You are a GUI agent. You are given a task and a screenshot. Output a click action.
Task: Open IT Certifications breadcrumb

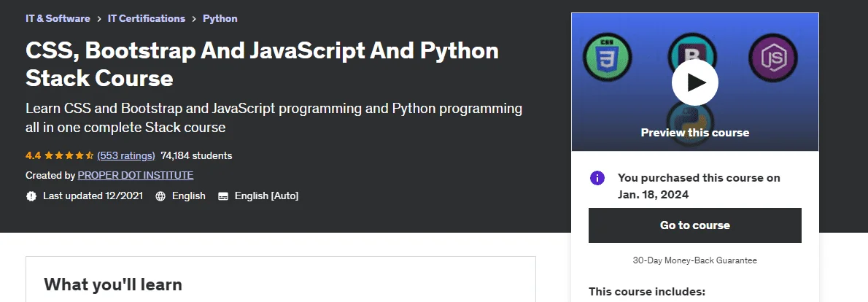146,18
